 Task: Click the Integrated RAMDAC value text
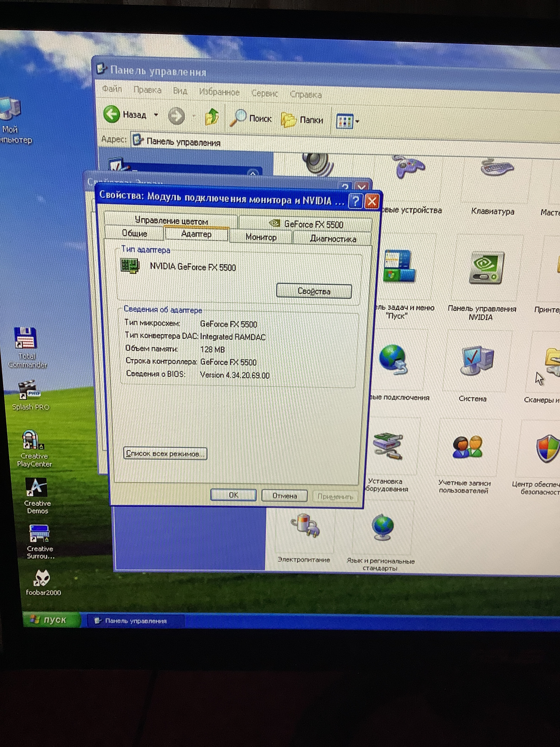[x=233, y=337]
